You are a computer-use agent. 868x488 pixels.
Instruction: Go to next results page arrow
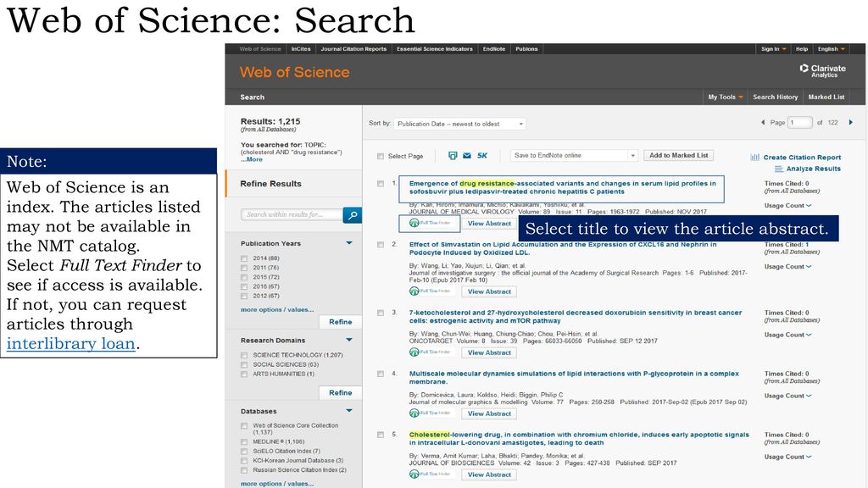[851, 122]
